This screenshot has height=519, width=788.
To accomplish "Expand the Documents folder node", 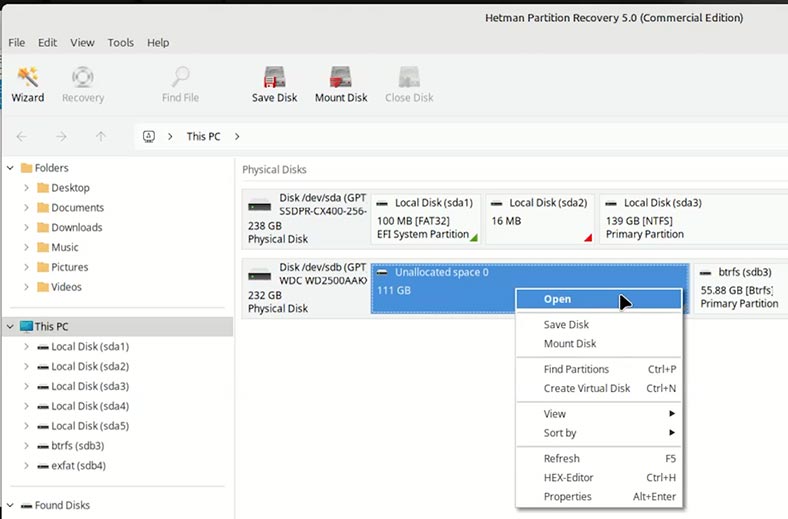I will click(x=26, y=207).
